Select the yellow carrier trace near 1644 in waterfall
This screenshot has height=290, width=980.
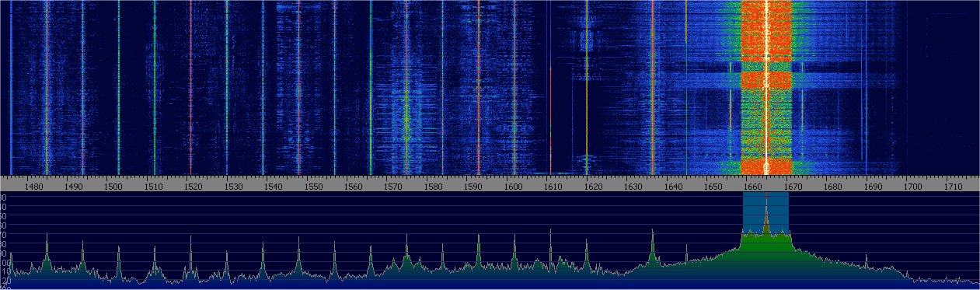[x=686, y=87]
